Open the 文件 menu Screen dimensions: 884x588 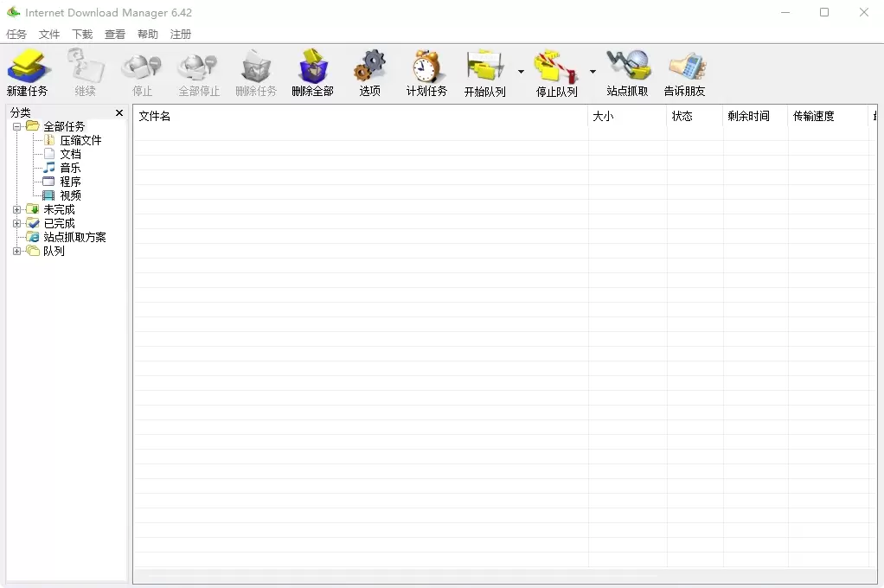49,35
